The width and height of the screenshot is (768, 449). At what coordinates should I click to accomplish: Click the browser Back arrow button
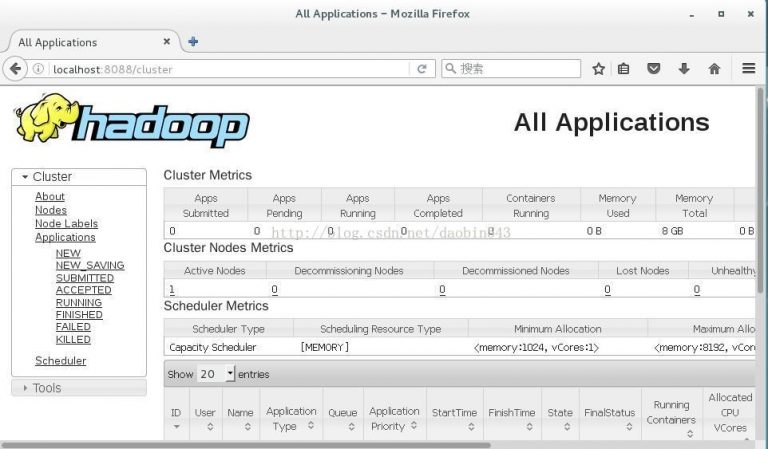(15, 69)
